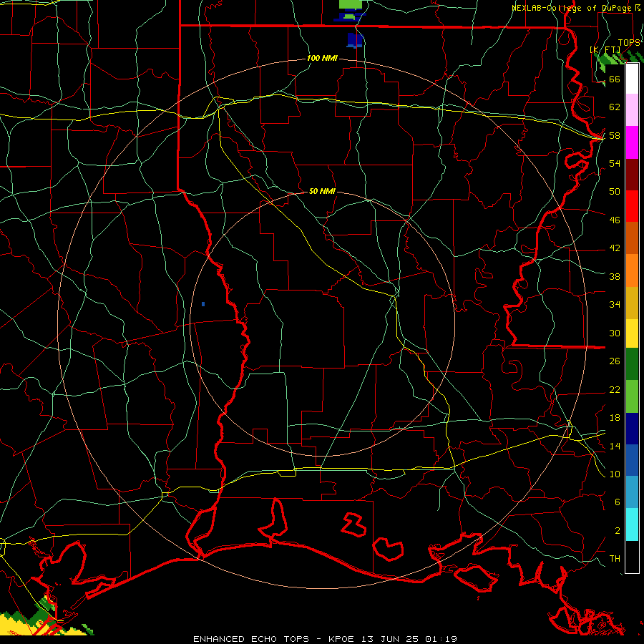
Task: Click the legend value 46
Action: (x=615, y=220)
